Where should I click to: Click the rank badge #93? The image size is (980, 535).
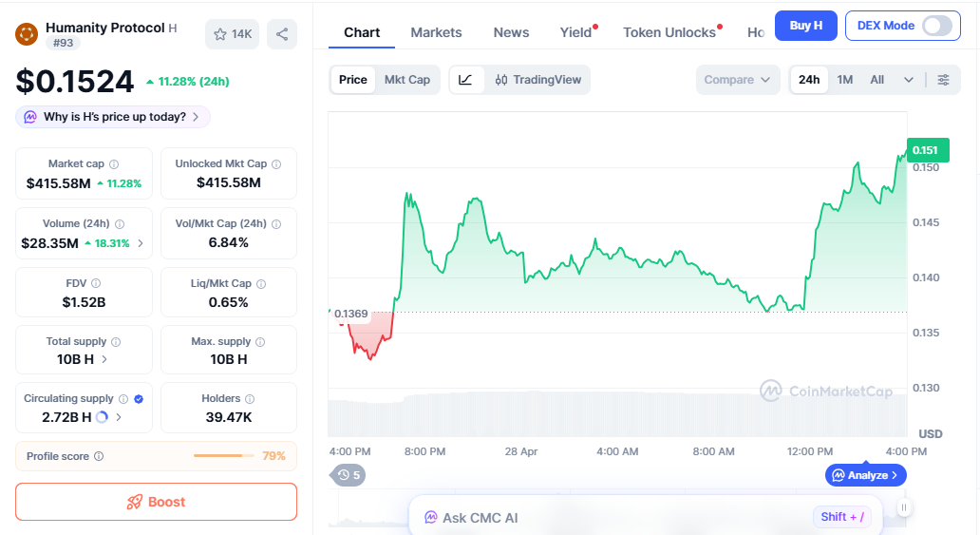click(x=63, y=43)
